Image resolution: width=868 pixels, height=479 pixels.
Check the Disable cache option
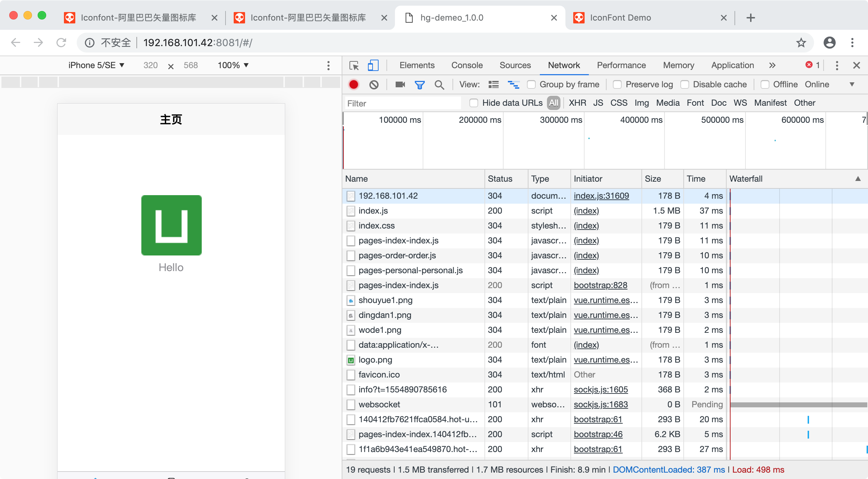[685, 84]
